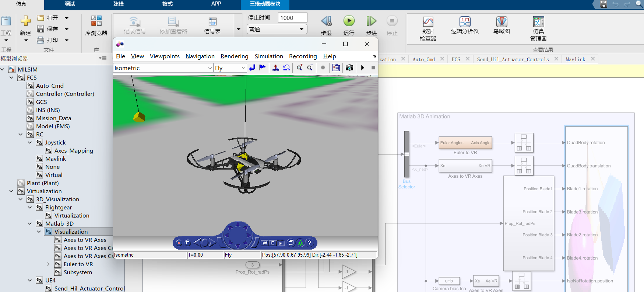Image resolution: width=644 pixels, height=292 pixels.
Task: Open the Viewpoints menu
Action: [x=165, y=56]
